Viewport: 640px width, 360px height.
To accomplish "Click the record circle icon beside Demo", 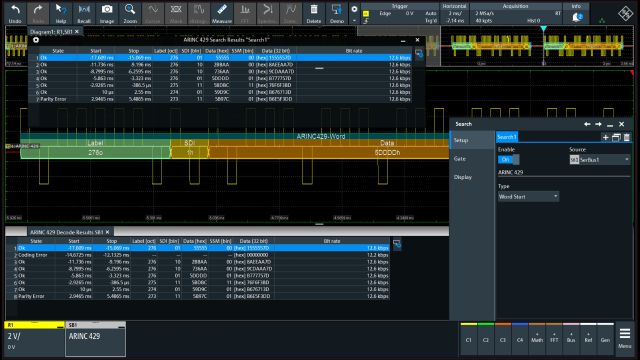I will [354, 9].
